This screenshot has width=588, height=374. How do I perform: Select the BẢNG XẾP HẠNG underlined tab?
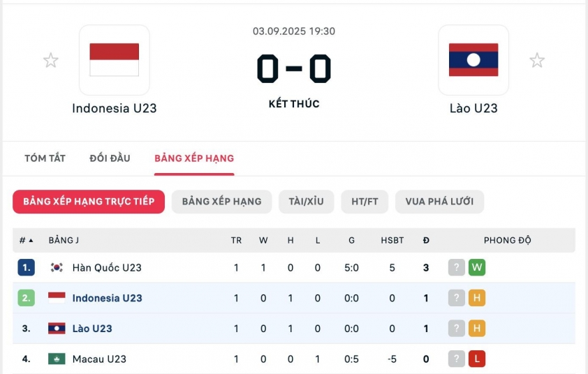coord(194,158)
